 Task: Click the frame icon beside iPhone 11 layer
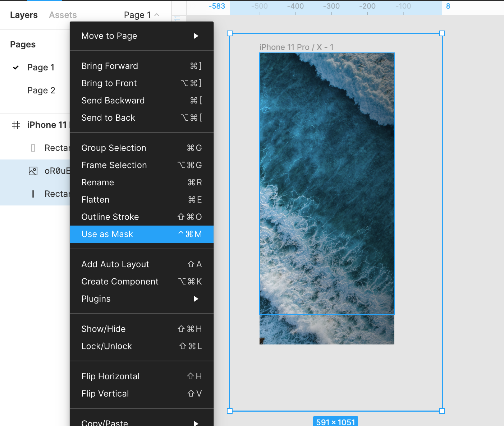point(16,125)
